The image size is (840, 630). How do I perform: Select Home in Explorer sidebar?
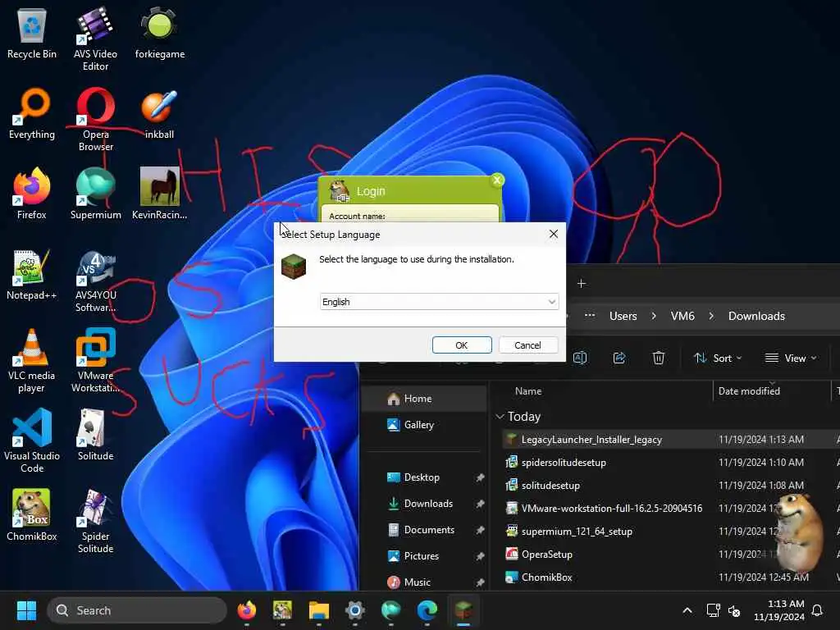click(424, 399)
